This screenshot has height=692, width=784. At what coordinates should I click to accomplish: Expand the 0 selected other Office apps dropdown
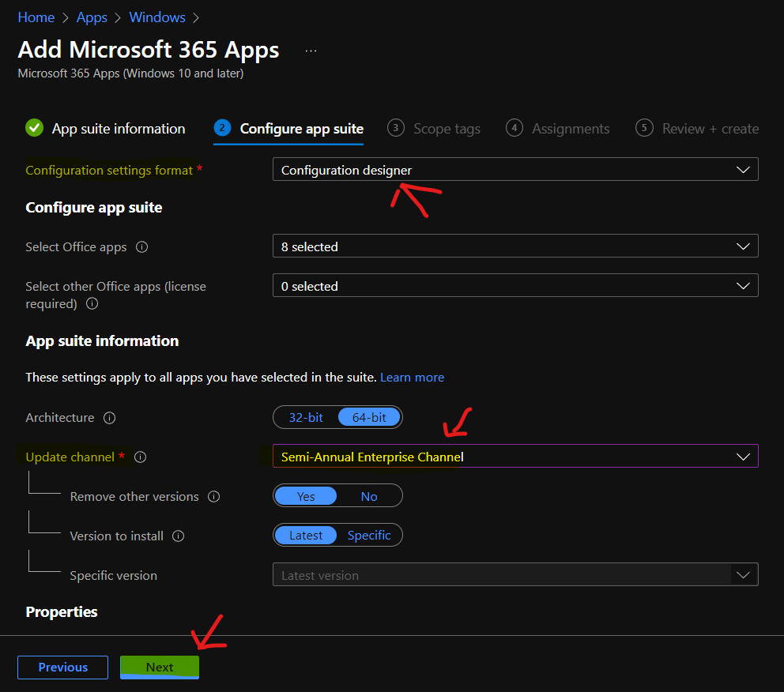coord(515,285)
